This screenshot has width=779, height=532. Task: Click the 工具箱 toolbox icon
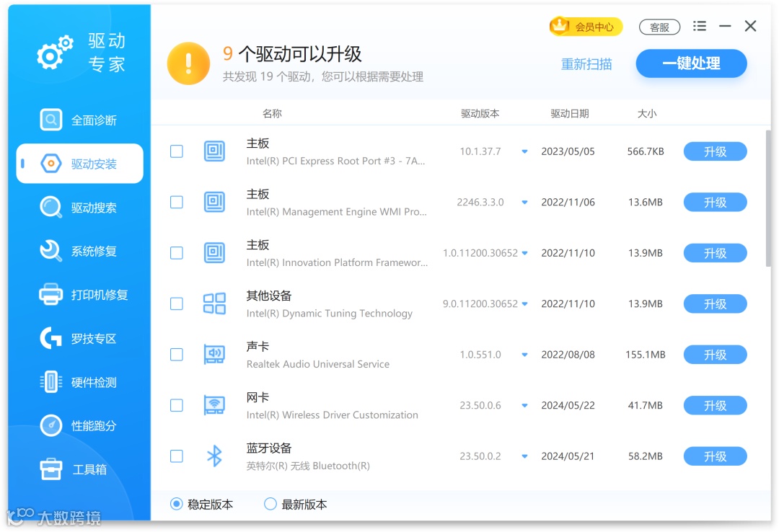pos(50,469)
